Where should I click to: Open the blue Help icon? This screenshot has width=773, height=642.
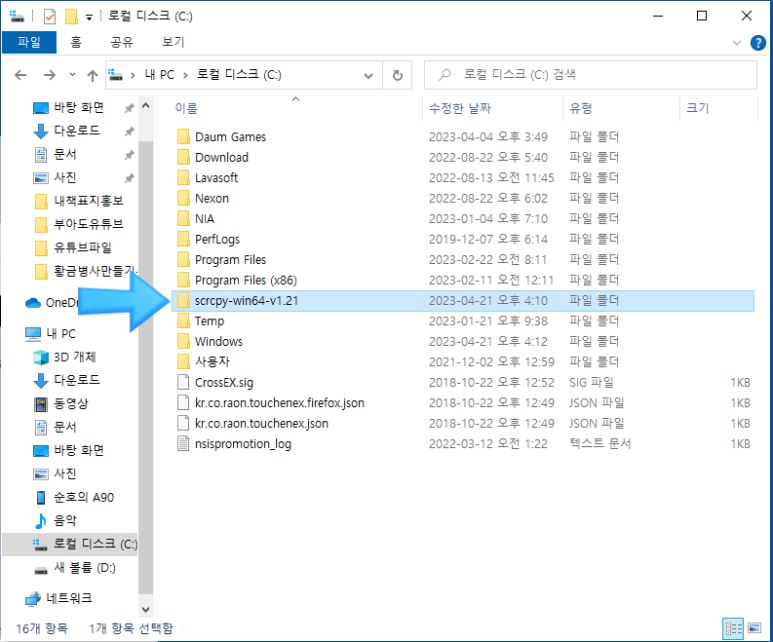[758, 43]
